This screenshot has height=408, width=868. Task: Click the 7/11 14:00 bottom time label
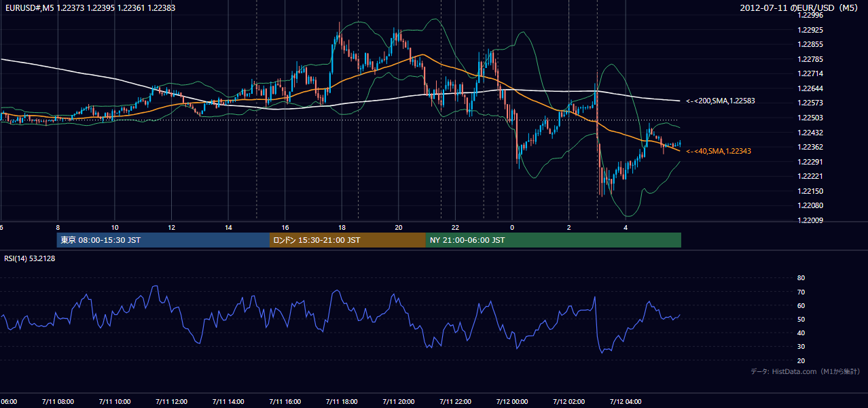pyautogui.click(x=229, y=401)
